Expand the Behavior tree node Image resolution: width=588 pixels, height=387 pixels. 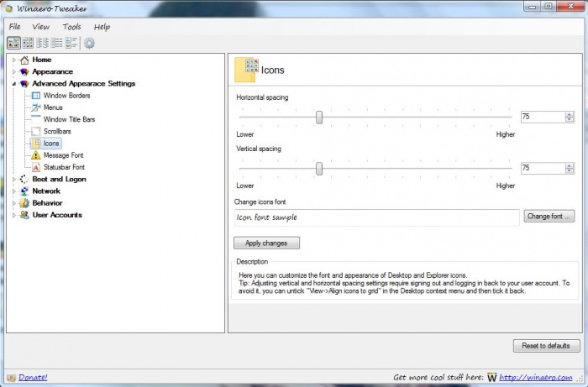[14, 203]
